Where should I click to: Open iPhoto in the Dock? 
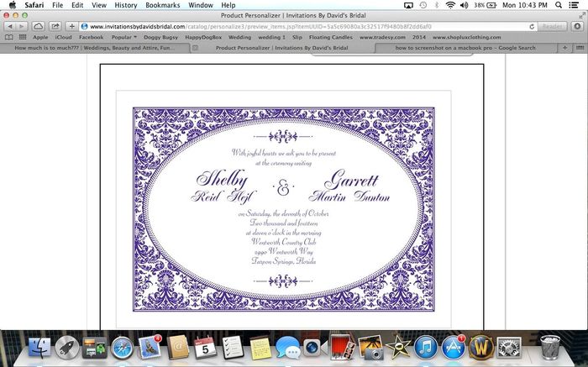370,348
